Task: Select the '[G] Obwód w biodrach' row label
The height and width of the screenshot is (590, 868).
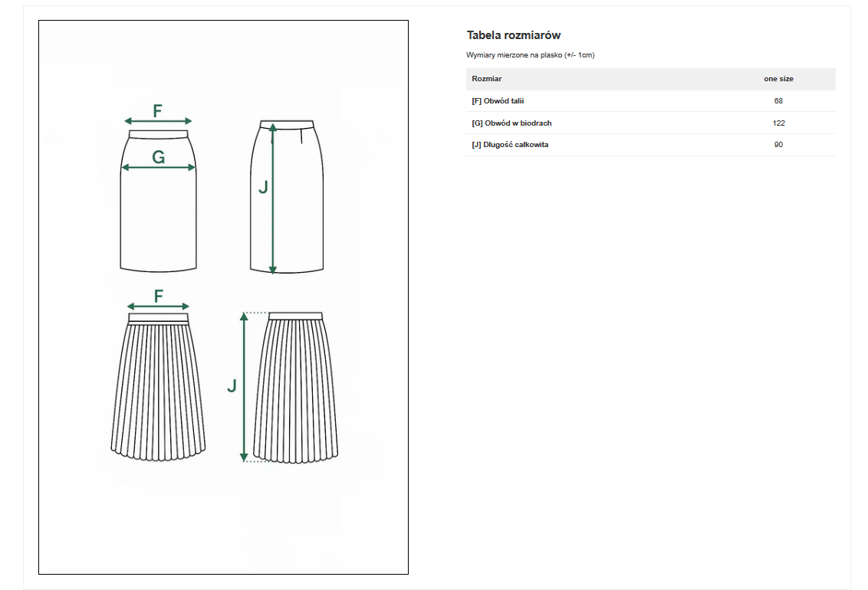Action: [x=511, y=123]
